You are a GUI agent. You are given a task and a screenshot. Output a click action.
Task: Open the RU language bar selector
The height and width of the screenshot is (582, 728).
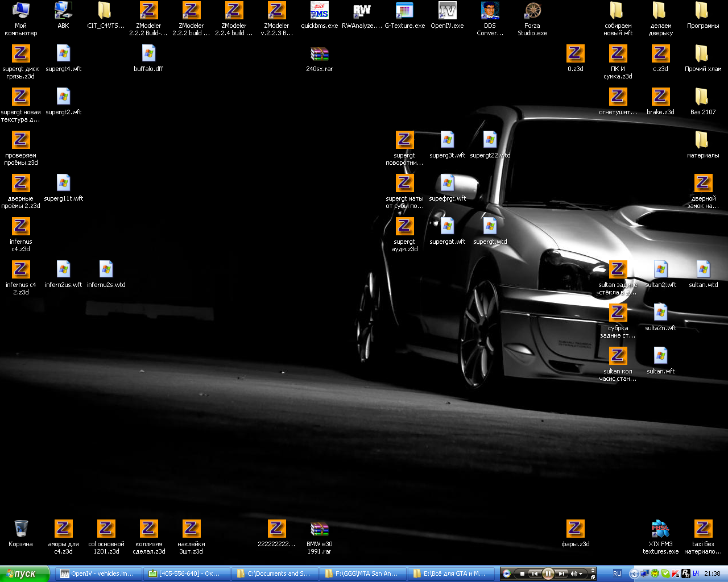tap(617, 573)
